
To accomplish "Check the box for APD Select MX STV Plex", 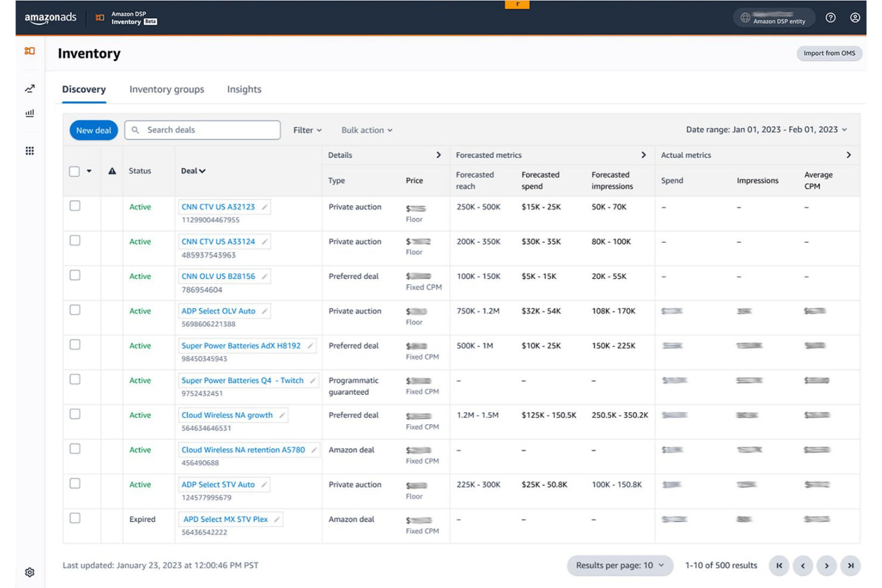I will 75,518.
